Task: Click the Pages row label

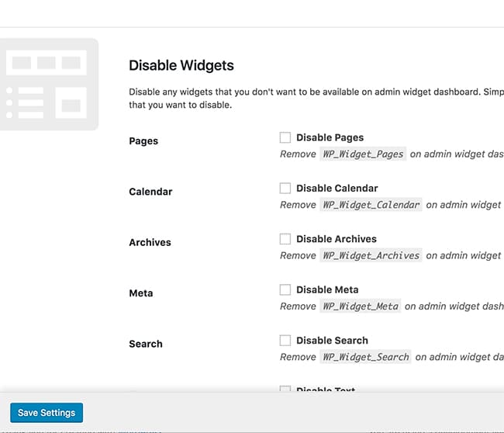Action: [143, 141]
